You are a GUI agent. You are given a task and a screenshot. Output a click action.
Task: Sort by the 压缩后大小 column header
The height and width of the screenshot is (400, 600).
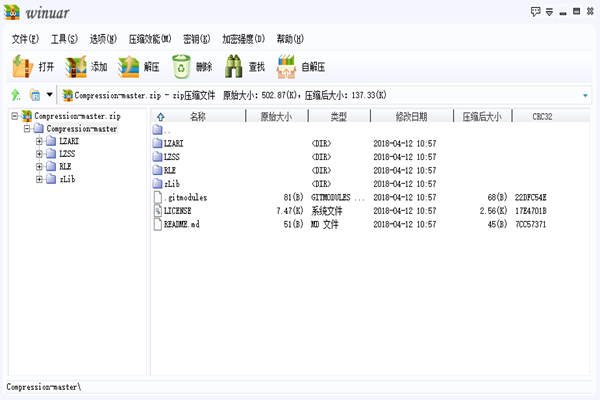point(482,116)
